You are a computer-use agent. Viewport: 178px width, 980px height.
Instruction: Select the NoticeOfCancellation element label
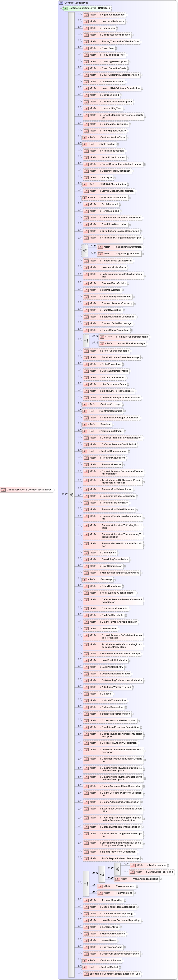click(x=113, y=700)
